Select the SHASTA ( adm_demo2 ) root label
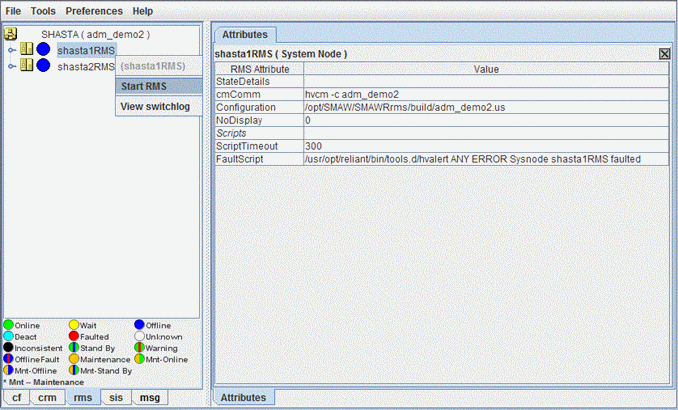 point(96,34)
